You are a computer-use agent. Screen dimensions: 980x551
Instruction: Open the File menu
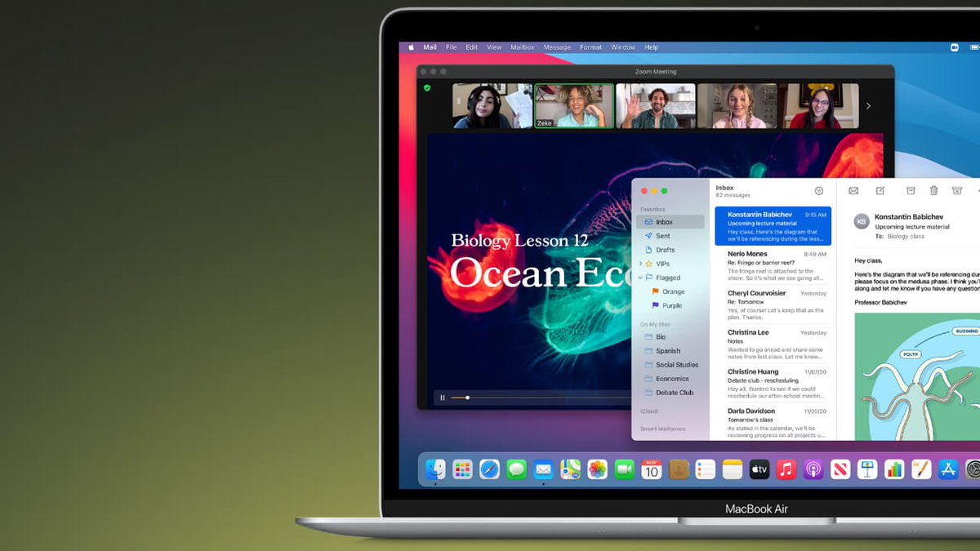(451, 47)
